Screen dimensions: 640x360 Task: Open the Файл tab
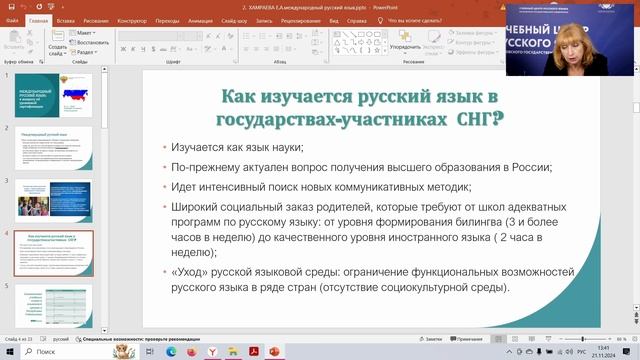point(12,20)
